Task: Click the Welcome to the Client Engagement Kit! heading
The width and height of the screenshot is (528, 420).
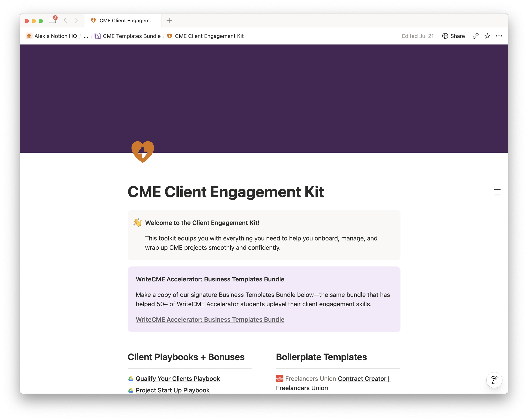Action: (x=202, y=223)
